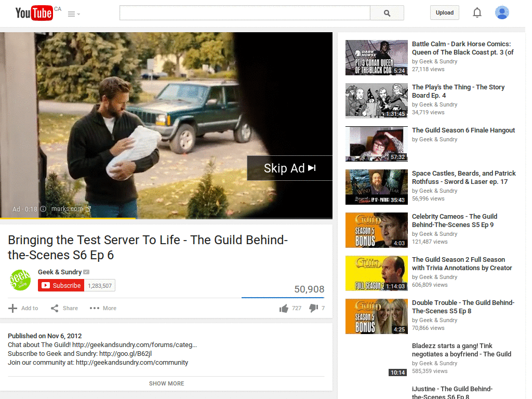The height and width of the screenshot is (399, 532).
Task: Visit the marks.com advertiser link
Action: [71, 209]
